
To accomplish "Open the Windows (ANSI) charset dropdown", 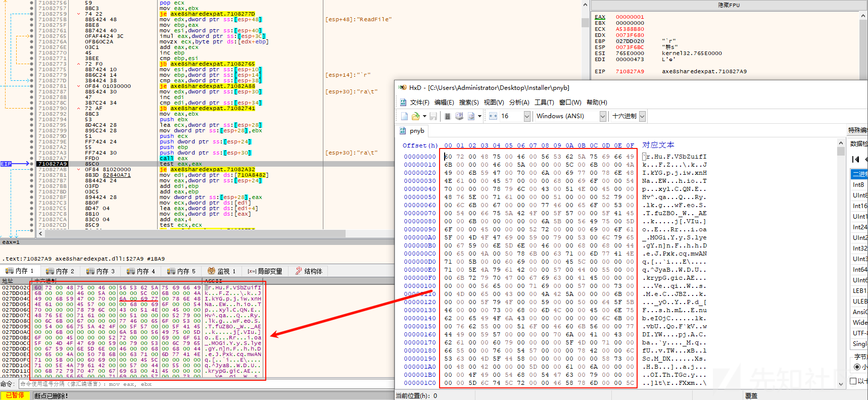I will click(x=602, y=116).
